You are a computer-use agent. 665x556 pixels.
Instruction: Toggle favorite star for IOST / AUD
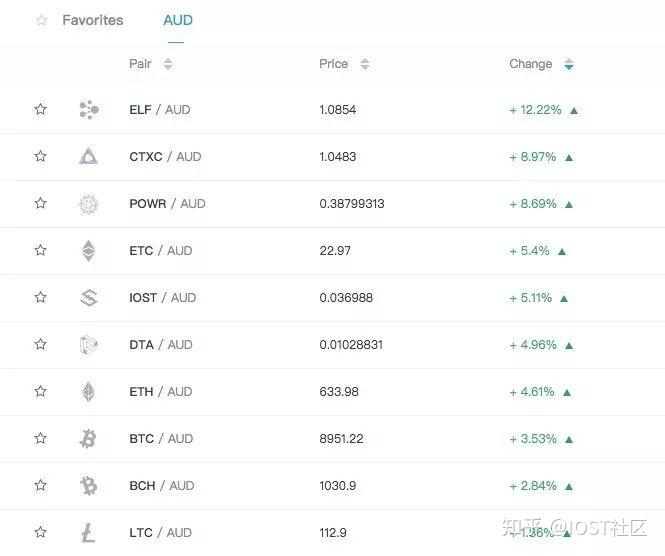[41, 298]
